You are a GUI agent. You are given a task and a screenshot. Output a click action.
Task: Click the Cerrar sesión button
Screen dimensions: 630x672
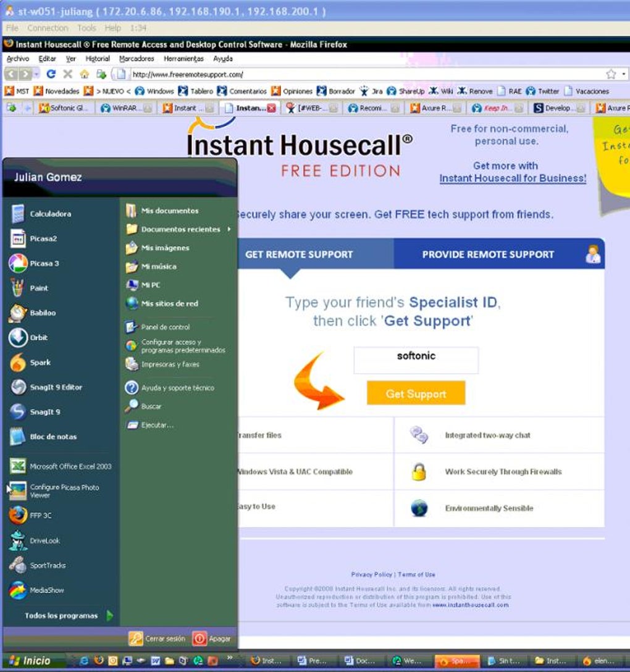[157, 639]
